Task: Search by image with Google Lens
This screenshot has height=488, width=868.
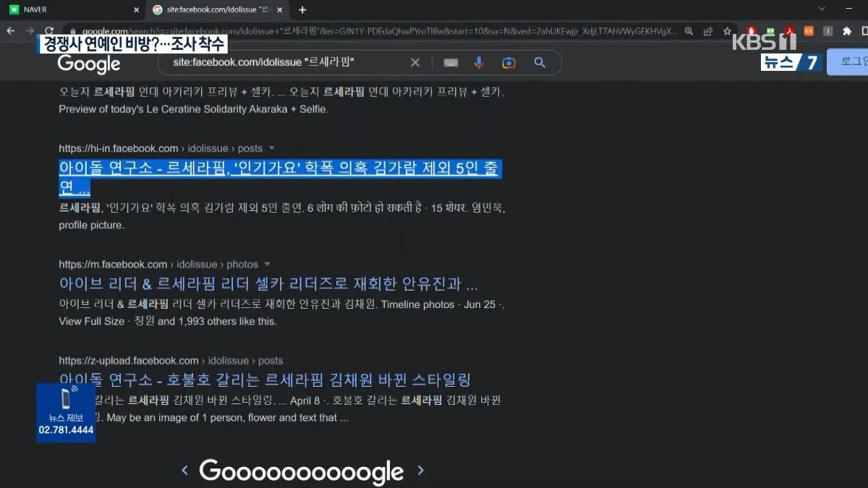Action: pyautogui.click(x=509, y=63)
